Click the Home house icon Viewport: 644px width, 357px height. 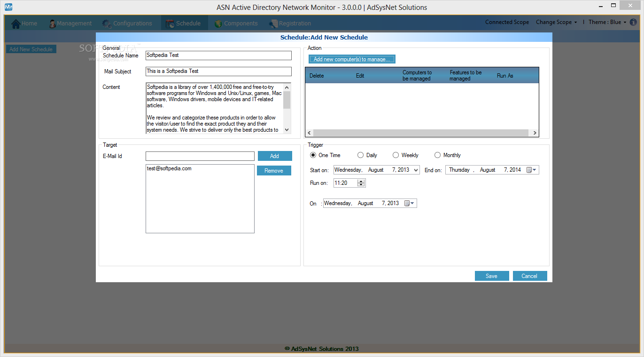[16, 24]
